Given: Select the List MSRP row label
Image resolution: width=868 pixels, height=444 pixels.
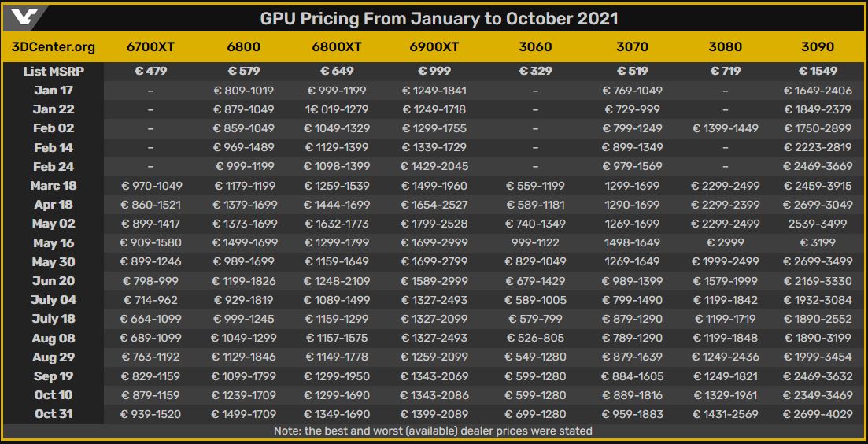Looking at the screenshot, I should (54, 71).
